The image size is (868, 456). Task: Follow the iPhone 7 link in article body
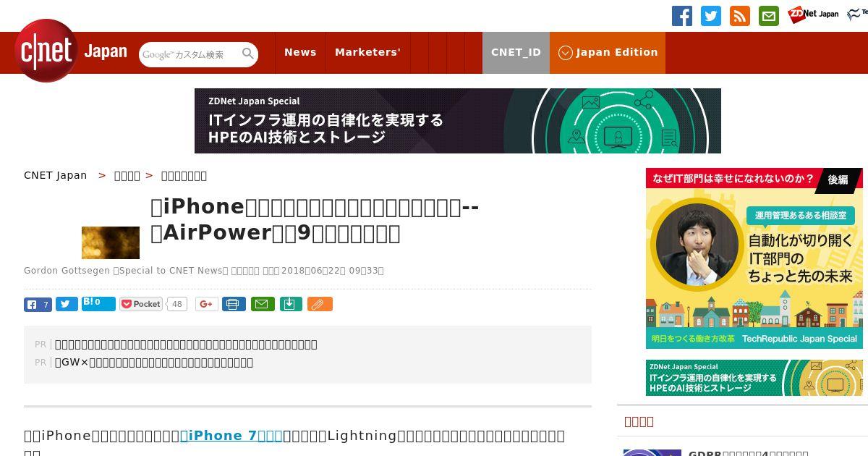(x=231, y=436)
